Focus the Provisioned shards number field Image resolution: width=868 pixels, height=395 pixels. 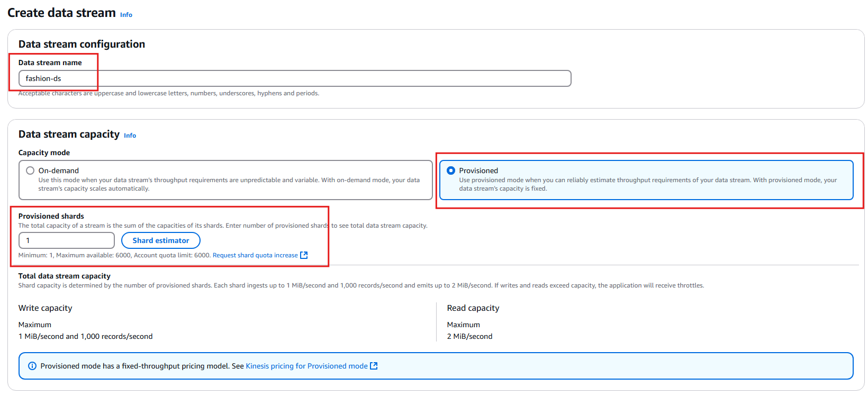click(67, 240)
